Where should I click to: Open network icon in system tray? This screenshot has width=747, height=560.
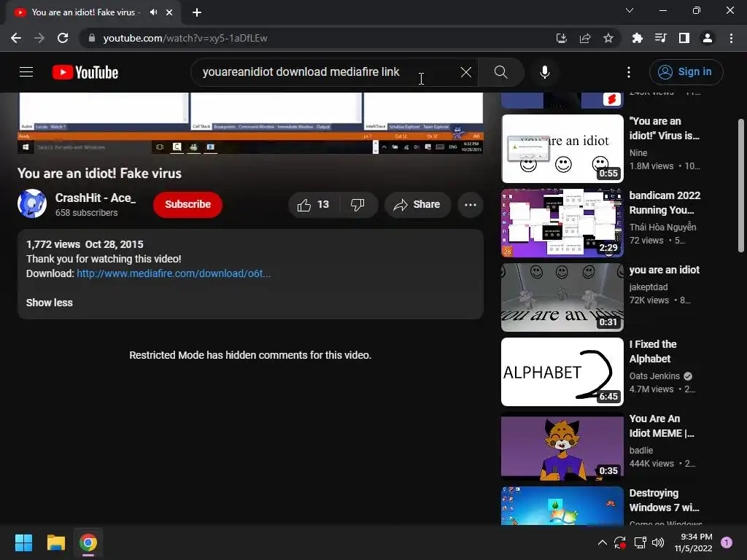pos(640,542)
